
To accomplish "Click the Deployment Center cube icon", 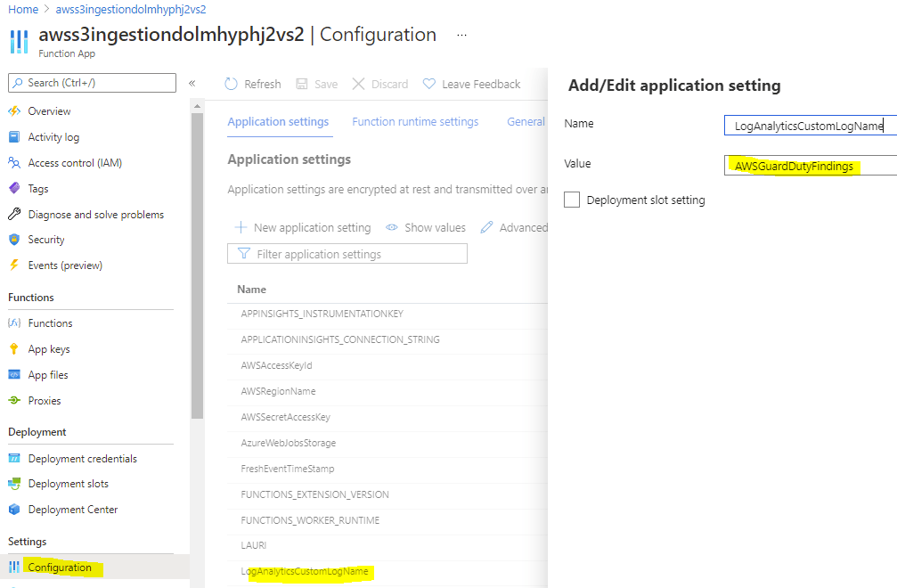I will (x=13, y=510).
